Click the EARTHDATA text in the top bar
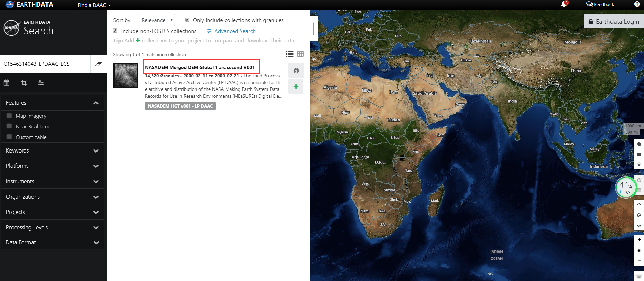 pos(35,4)
